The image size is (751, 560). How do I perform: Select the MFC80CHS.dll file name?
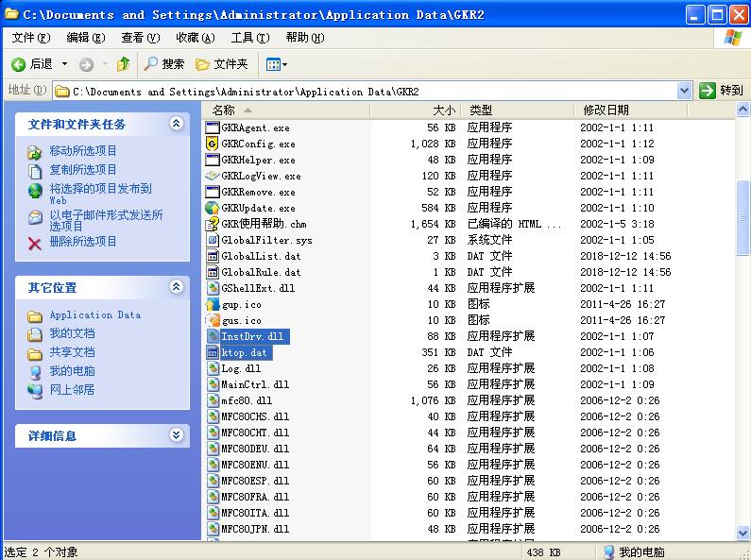point(255,416)
